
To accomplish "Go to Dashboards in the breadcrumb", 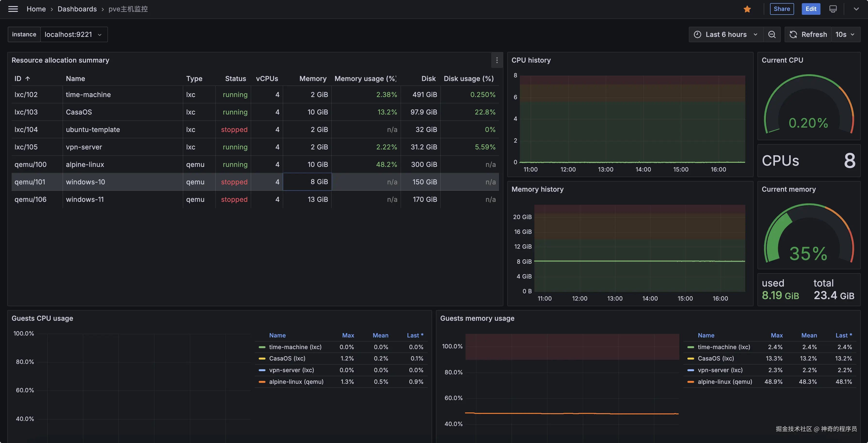I will (x=77, y=9).
